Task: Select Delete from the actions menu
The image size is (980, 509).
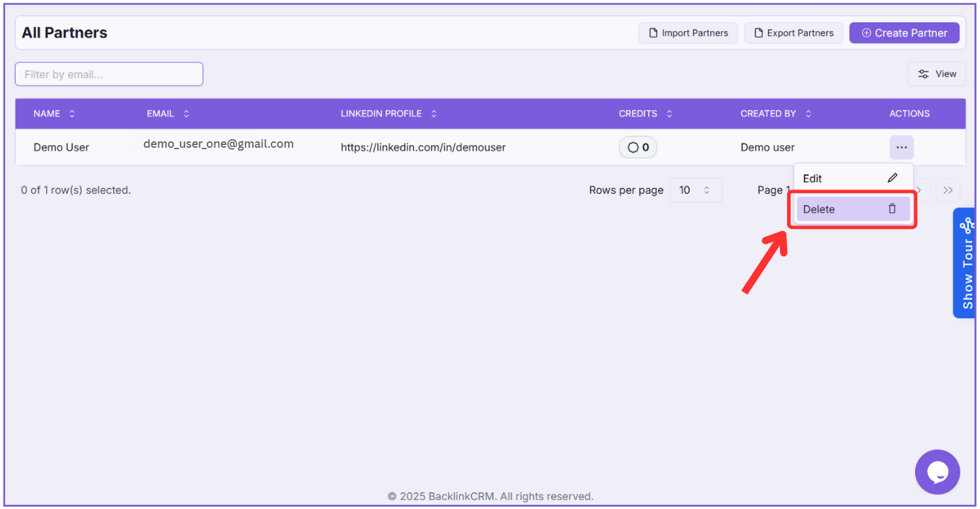Action: (820, 209)
